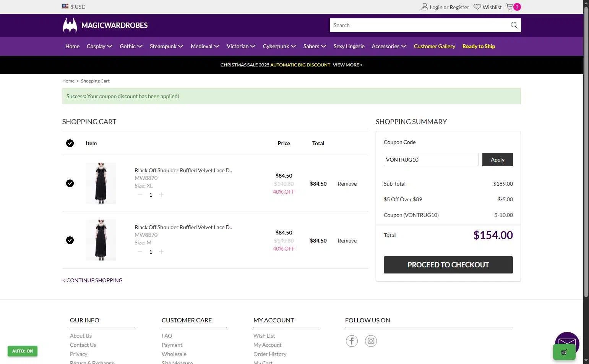
Task: Click the search magnifier icon
Action: coord(514,25)
